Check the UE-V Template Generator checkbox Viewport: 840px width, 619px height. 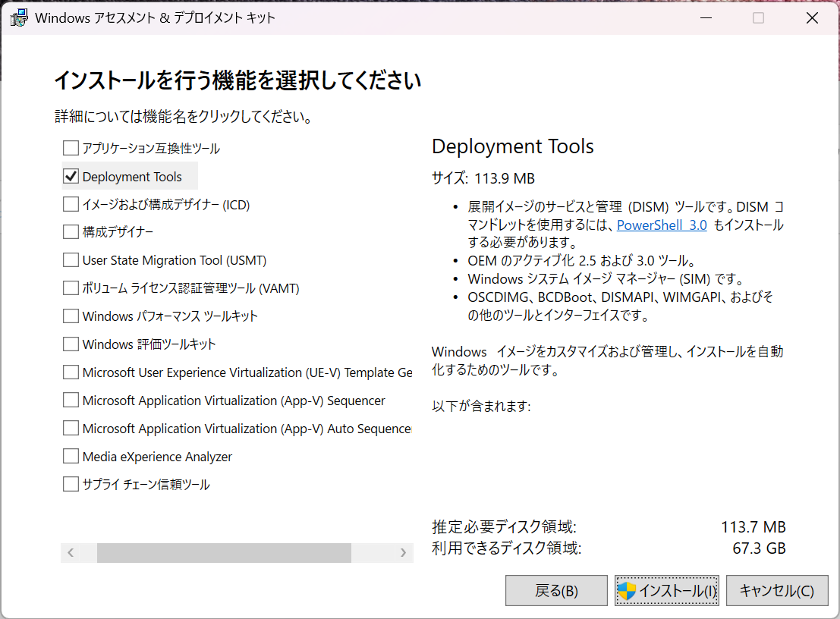click(71, 372)
